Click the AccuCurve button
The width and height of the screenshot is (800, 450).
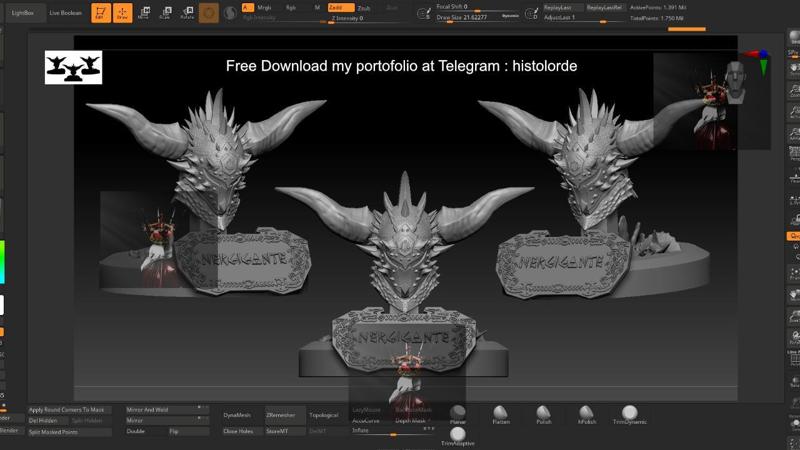(366, 421)
